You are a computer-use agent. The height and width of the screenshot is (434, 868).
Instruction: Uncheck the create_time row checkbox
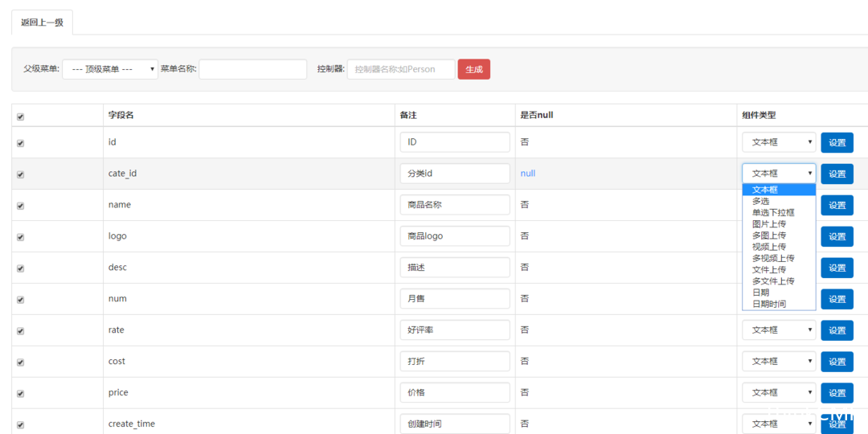pyautogui.click(x=20, y=425)
